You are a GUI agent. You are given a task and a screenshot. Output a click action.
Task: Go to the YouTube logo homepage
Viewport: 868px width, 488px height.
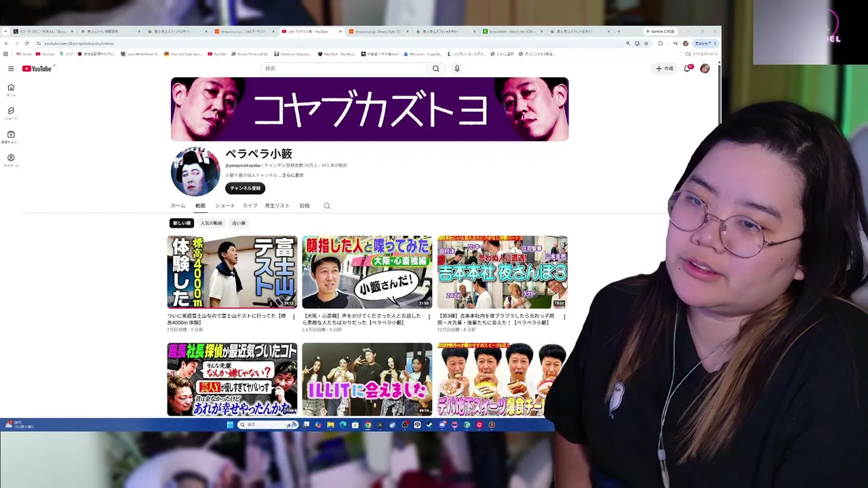(x=37, y=68)
